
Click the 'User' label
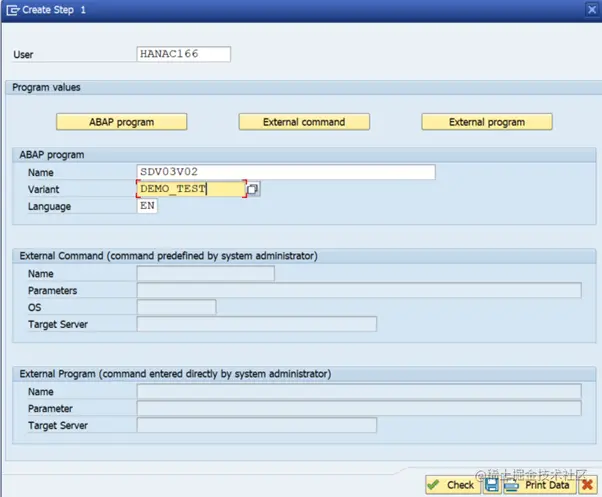[x=23, y=55]
